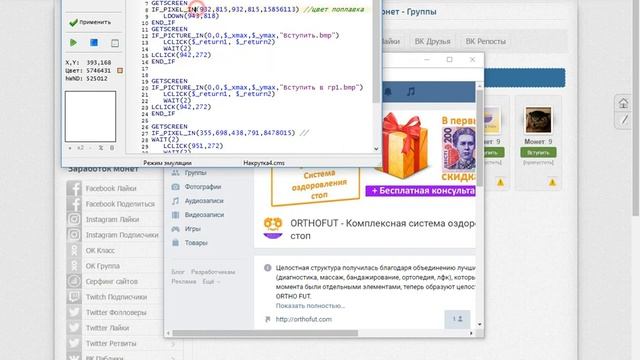Click the Применить button with green checkmark
640x360 pixels.
point(90,22)
